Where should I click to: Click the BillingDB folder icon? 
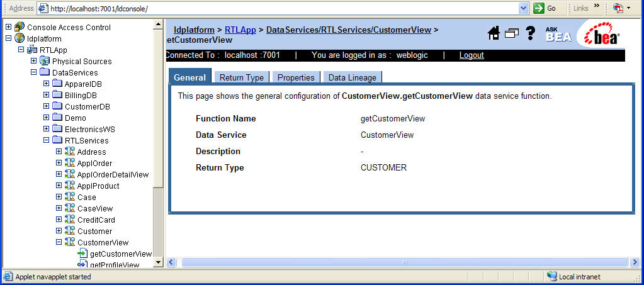[x=57, y=95]
